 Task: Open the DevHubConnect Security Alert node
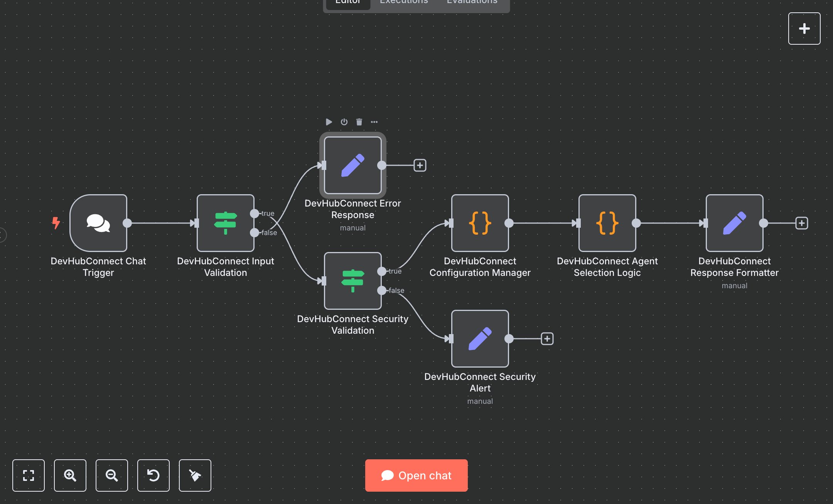coord(480,339)
